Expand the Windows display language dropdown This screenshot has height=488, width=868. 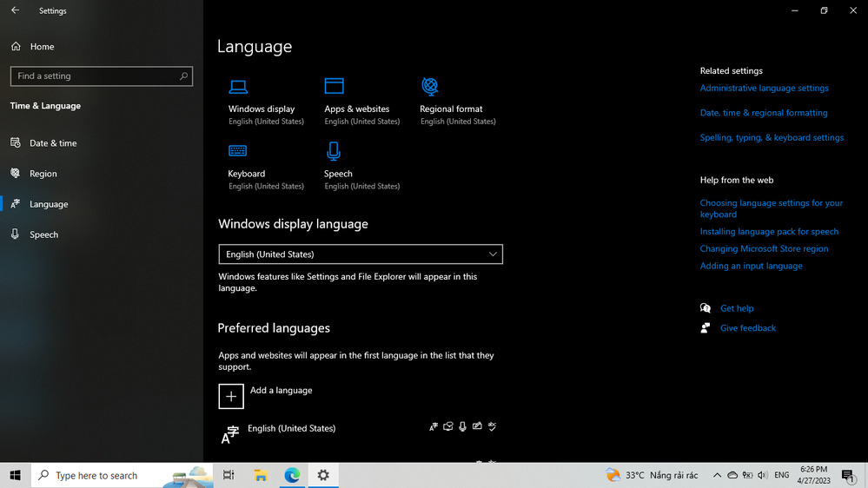pos(361,254)
